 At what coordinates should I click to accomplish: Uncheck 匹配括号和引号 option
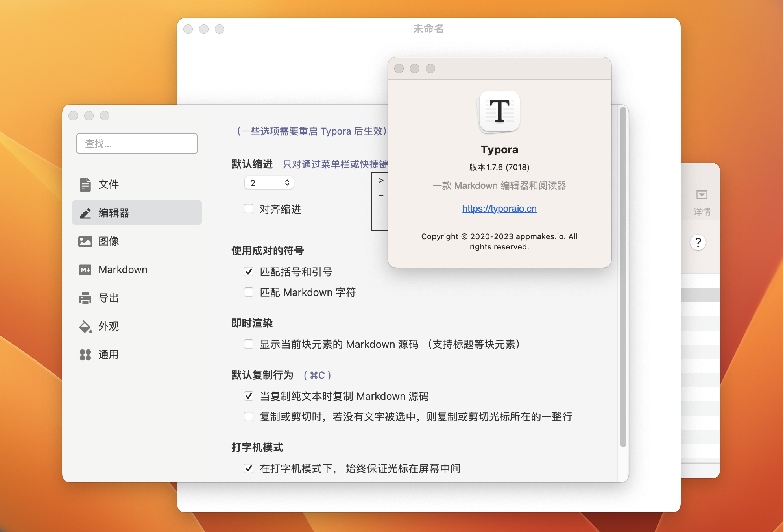(249, 272)
